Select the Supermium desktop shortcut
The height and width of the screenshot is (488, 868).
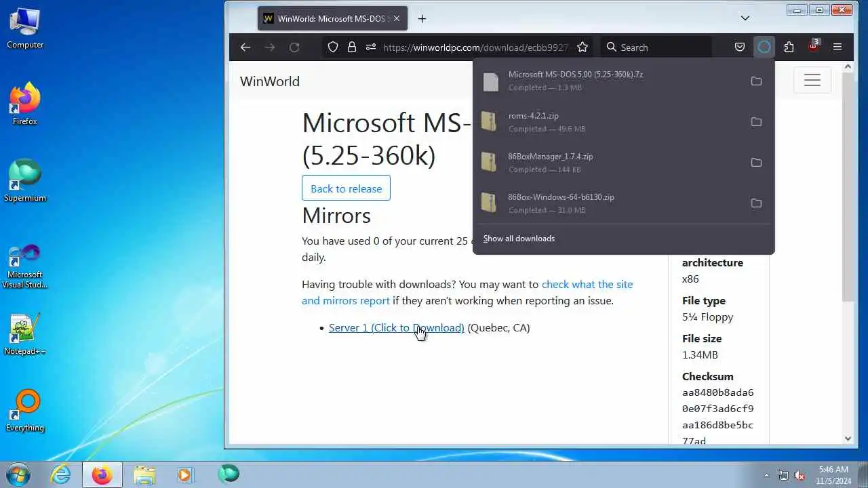[25, 182]
